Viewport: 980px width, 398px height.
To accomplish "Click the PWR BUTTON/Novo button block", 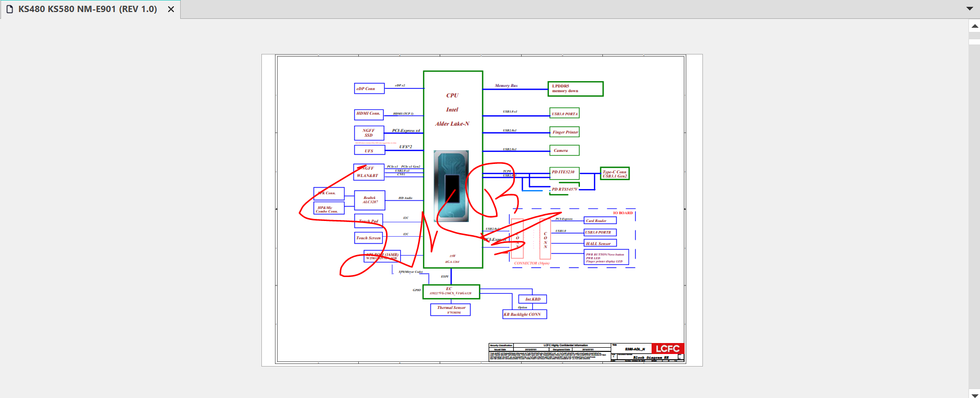I will [x=606, y=258].
